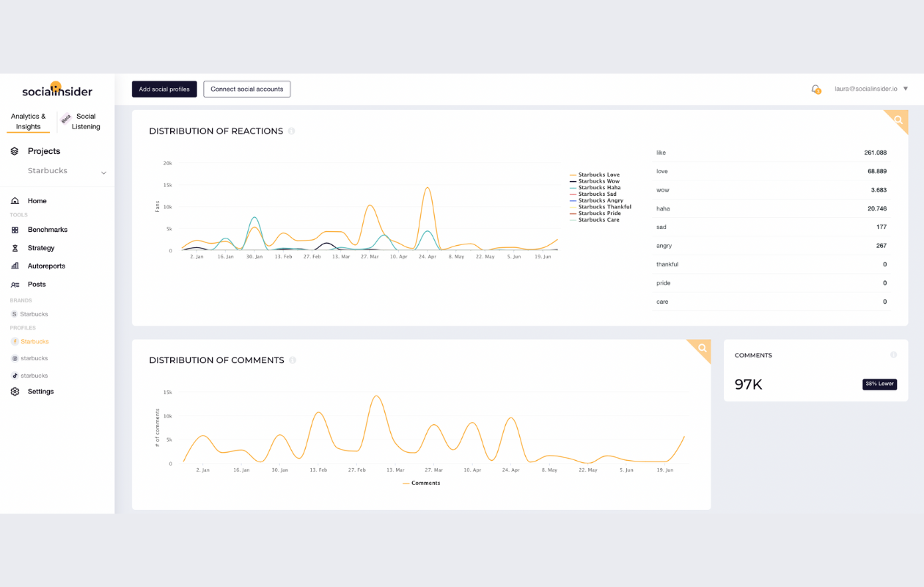
Task: Click the Beta badge beside Social Listening
Action: [66, 118]
